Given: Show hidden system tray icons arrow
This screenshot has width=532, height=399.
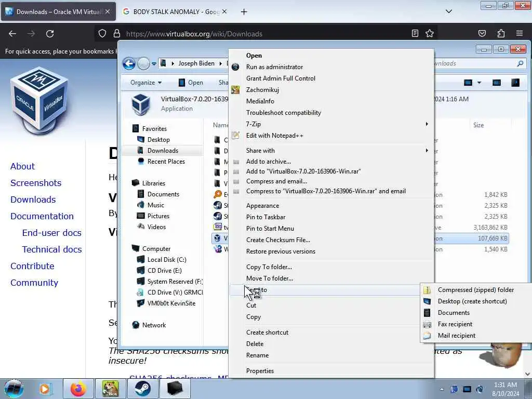Looking at the screenshot, I should point(442,389).
